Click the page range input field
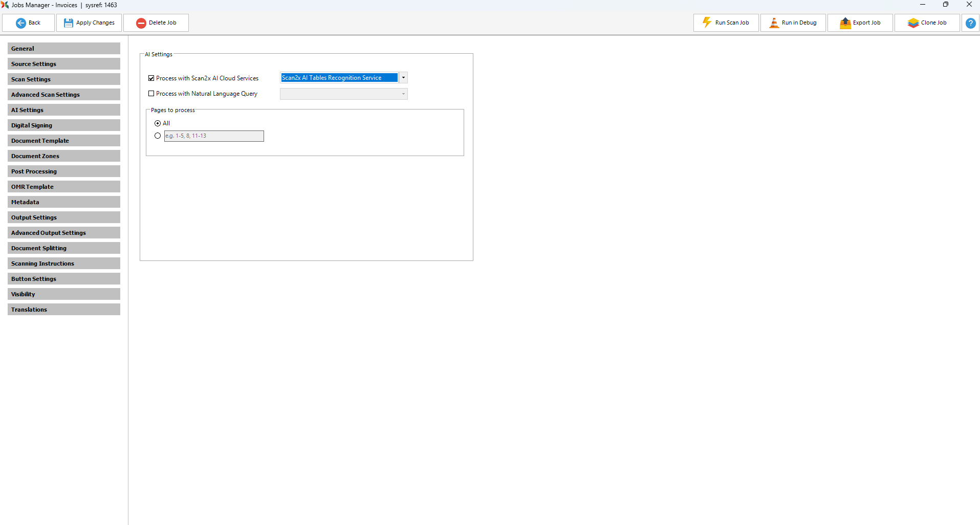The width and height of the screenshot is (980, 525). 214,136
